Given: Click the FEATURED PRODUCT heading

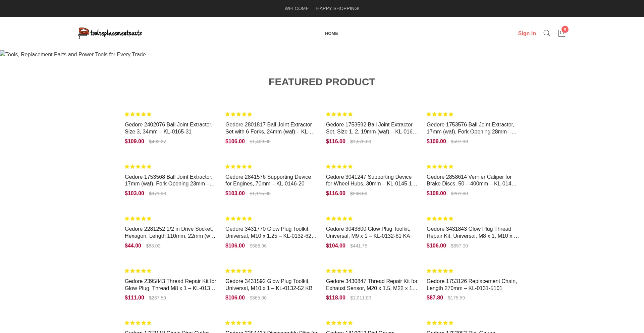Looking at the screenshot, I should 322,82.
